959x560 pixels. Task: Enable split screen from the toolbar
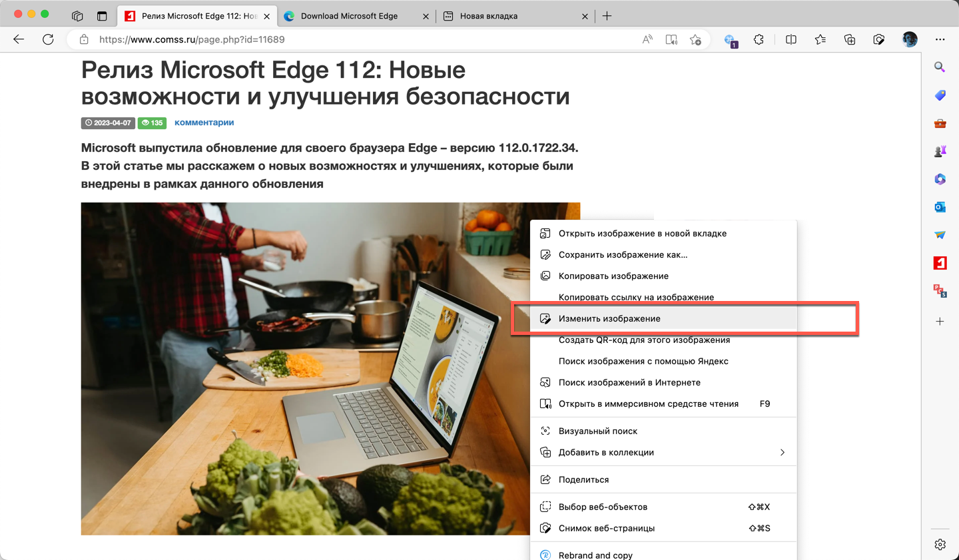pos(791,39)
